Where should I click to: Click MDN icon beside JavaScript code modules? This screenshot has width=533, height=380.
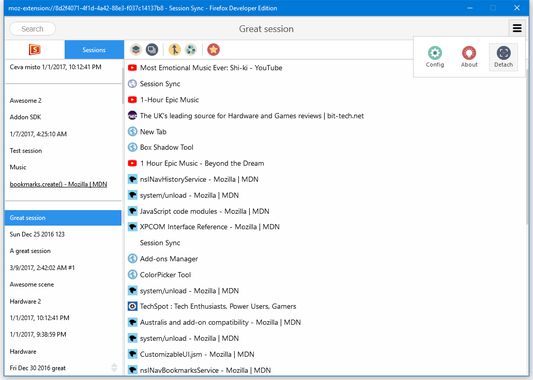[132, 211]
